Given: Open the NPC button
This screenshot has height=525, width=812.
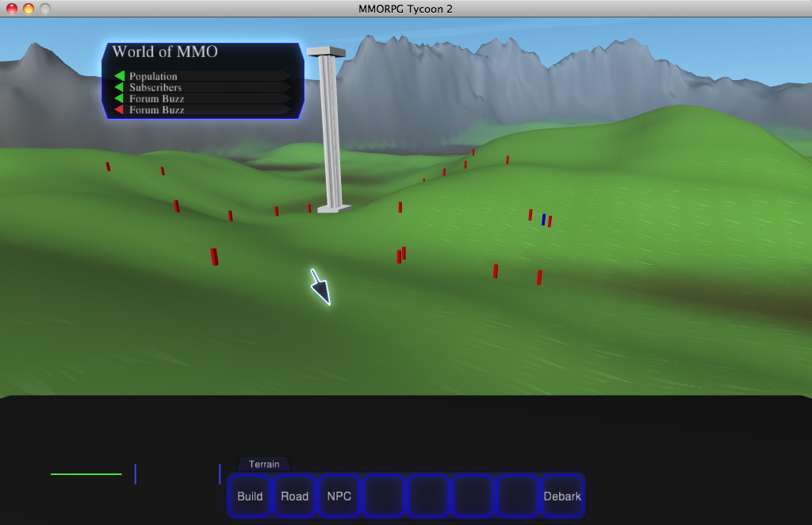Looking at the screenshot, I should tap(339, 496).
